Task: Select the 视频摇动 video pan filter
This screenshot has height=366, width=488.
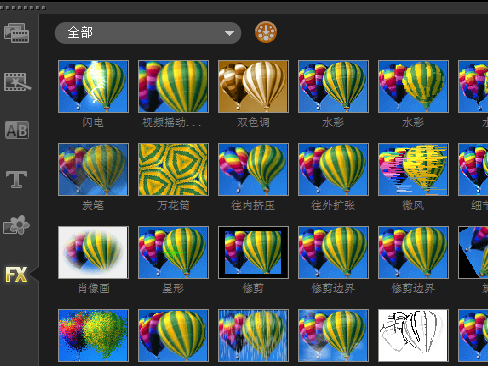Action: click(173, 86)
